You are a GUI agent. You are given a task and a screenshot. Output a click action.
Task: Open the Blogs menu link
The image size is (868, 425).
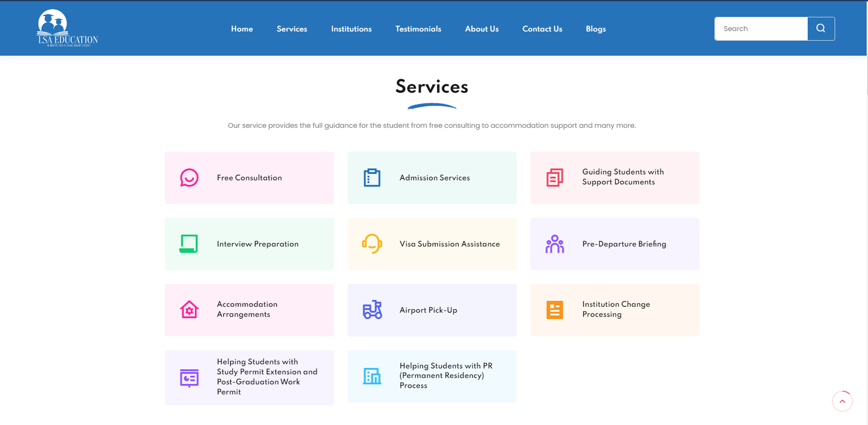click(596, 29)
